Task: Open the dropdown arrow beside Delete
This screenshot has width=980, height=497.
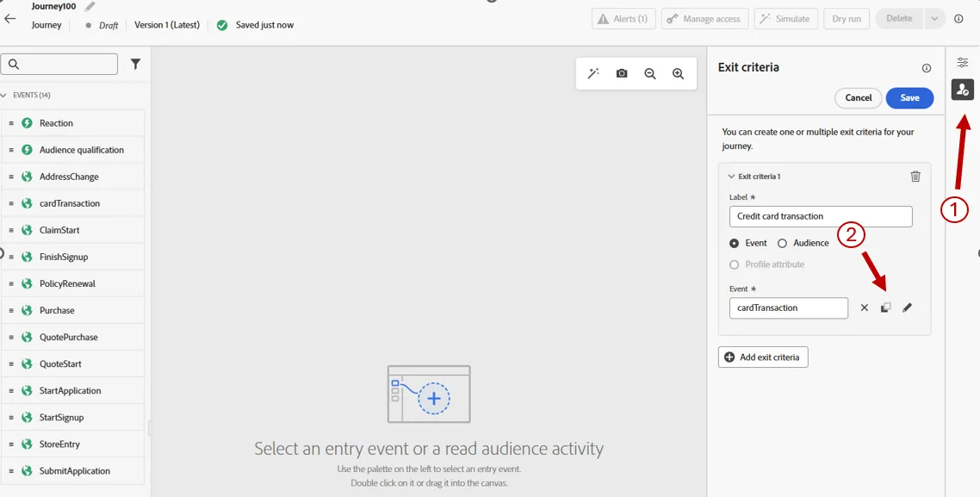Action: (x=934, y=19)
